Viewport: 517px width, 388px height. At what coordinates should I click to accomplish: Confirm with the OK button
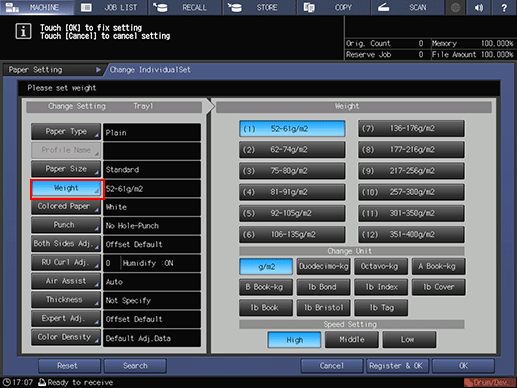463,366
